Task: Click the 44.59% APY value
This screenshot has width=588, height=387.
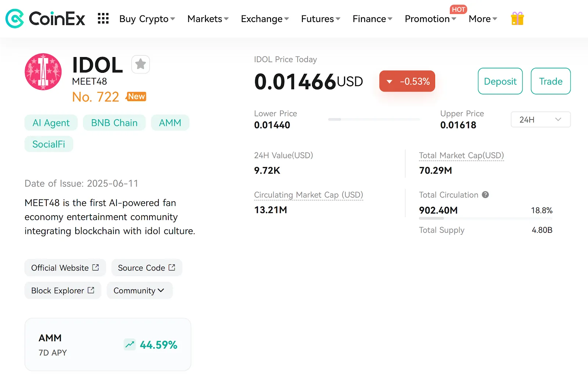Action: (x=158, y=345)
